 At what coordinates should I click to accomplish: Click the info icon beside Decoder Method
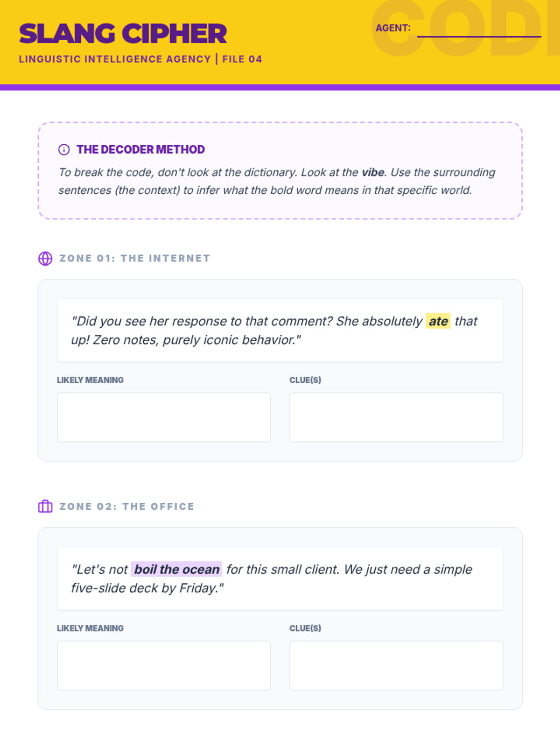tap(64, 149)
